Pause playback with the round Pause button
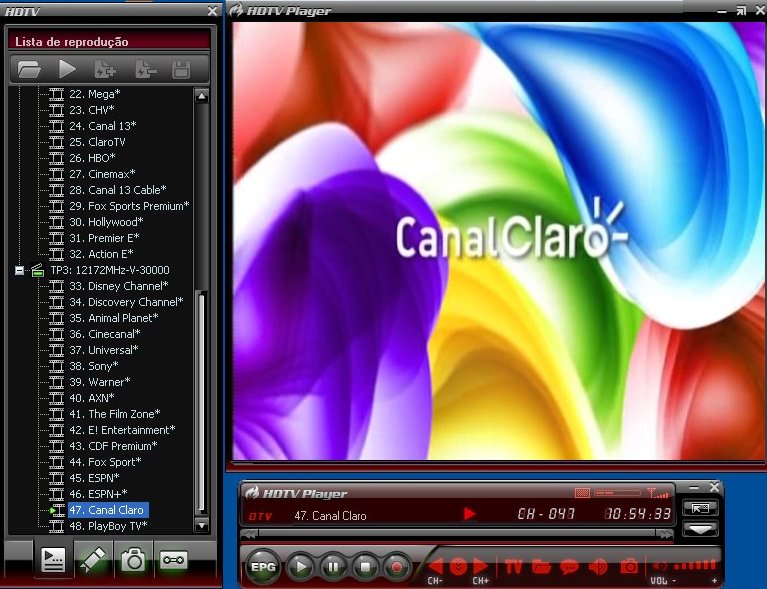This screenshot has height=589, width=767. coord(333,567)
